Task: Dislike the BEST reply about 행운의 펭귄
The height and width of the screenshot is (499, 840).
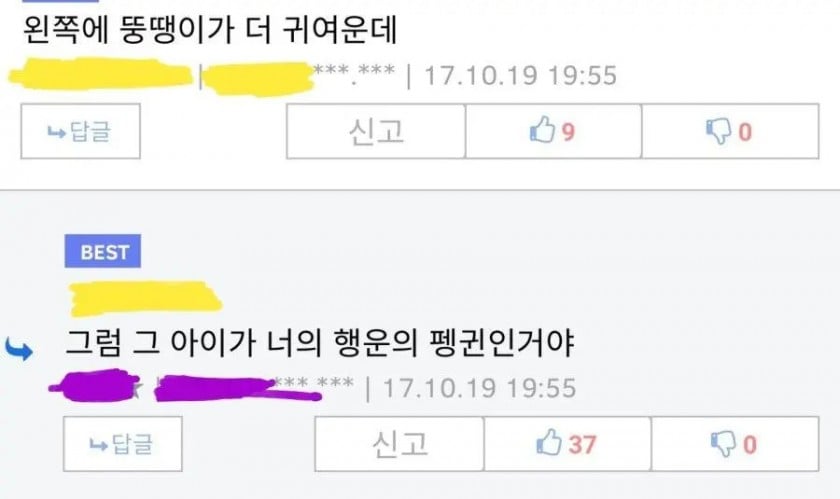Action: [x=735, y=444]
